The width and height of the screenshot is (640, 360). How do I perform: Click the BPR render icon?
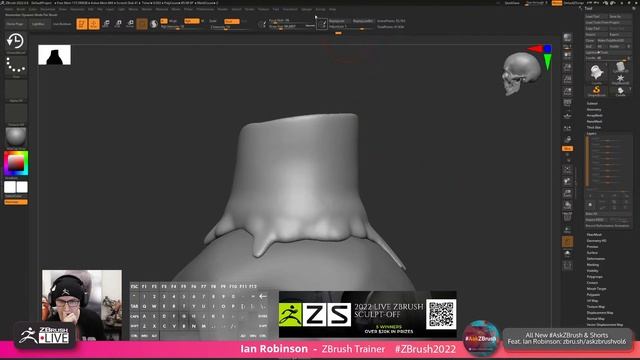click(567, 38)
